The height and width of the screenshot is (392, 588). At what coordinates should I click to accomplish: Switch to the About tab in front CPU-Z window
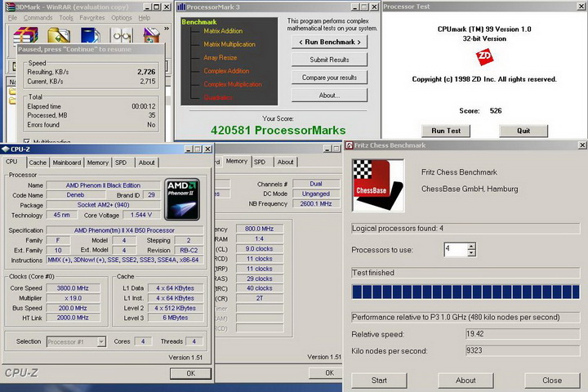pos(147,163)
